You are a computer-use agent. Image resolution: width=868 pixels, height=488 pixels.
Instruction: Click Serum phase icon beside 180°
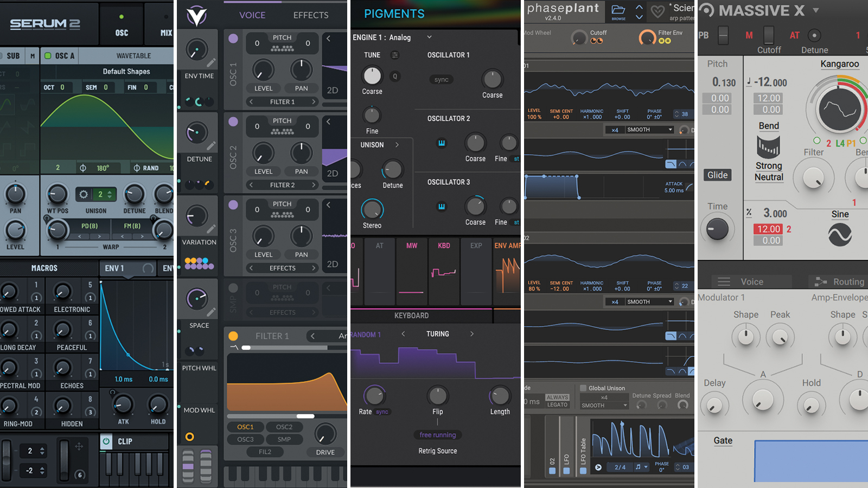click(83, 168)
